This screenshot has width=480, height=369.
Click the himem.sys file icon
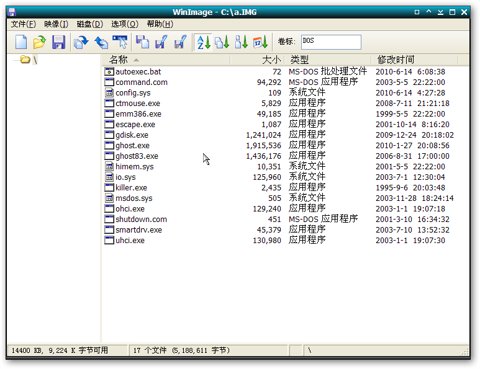[109, 166]
